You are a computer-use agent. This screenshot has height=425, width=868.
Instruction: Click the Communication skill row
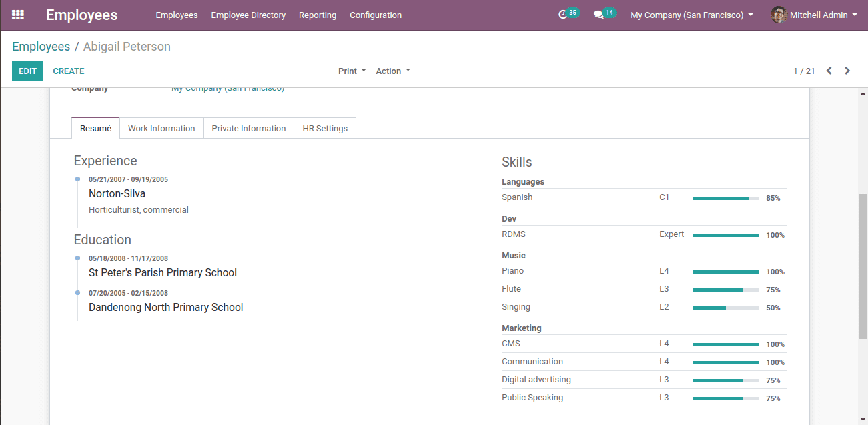click(644, 362)
